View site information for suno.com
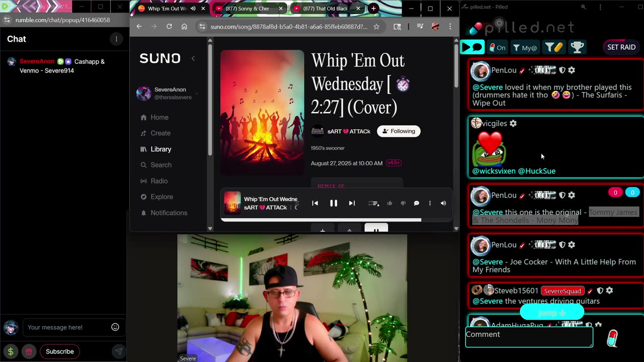Image resolution: width=644 pixels, height=362 pixels. pos(202,27)
